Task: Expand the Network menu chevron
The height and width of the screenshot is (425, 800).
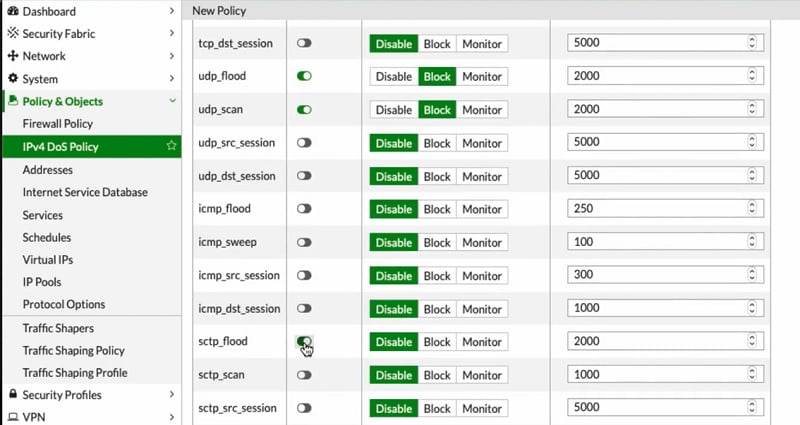Action: (172, 56)
